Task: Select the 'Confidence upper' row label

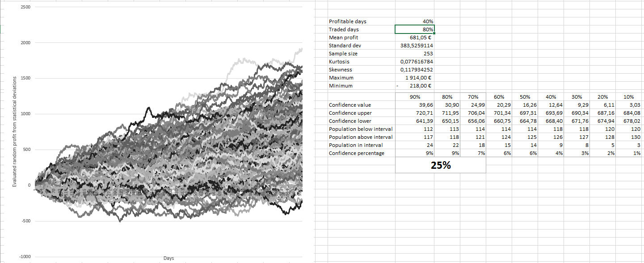Action: tap(361, 113)
